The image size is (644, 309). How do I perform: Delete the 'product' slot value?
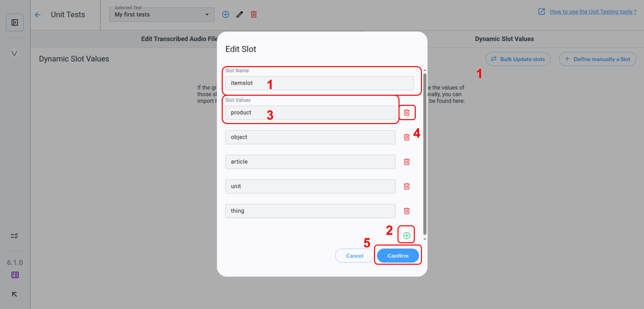pos(407,113)
